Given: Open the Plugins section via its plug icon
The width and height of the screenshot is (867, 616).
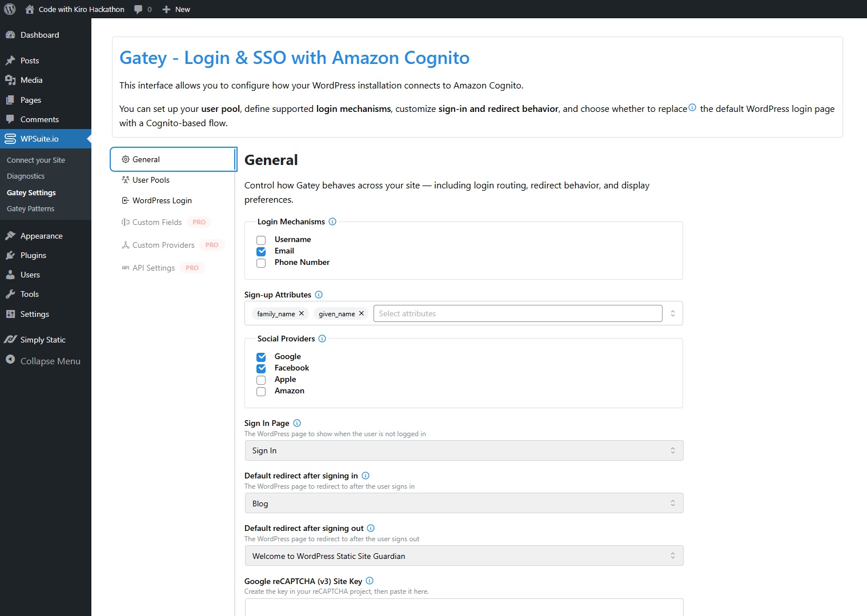Looking at the screenshot, I should point(11,255).
